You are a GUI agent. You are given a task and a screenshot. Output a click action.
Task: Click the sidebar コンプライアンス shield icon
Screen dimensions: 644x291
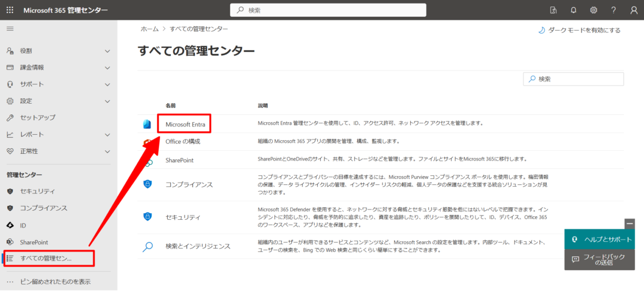click(11, 208)
